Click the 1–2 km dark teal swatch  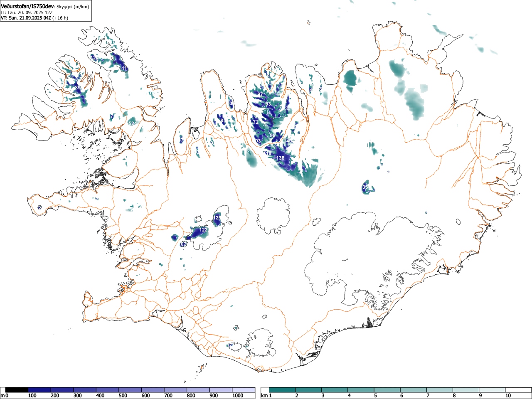282,390
